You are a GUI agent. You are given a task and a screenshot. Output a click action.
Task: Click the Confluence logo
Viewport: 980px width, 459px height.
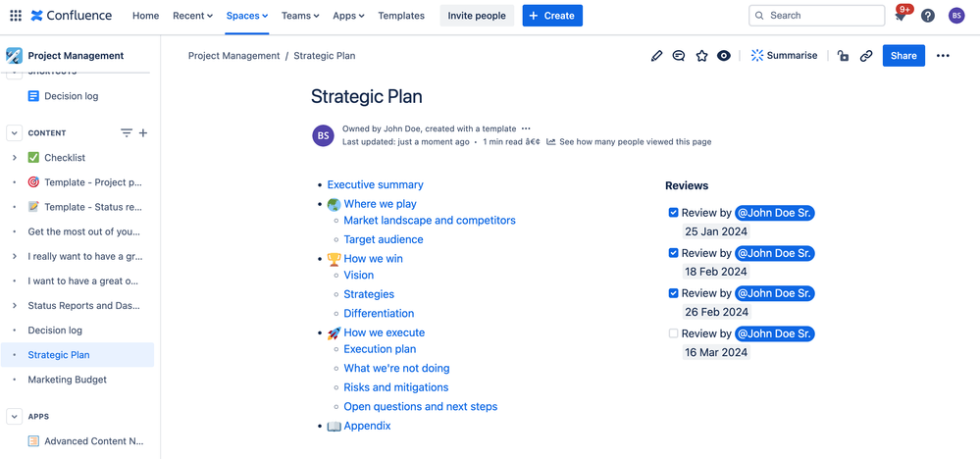pyautogui.click(x=72, y=16)
